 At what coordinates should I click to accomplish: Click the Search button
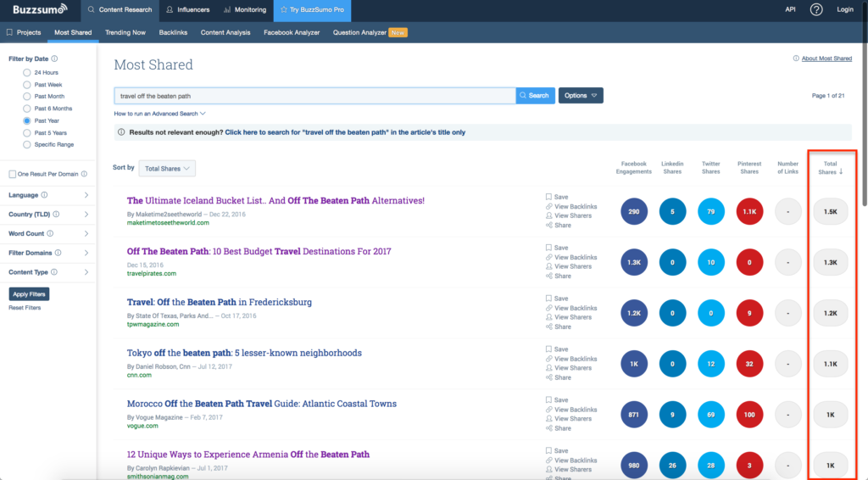pyautogui.click(x=536, y=95)
